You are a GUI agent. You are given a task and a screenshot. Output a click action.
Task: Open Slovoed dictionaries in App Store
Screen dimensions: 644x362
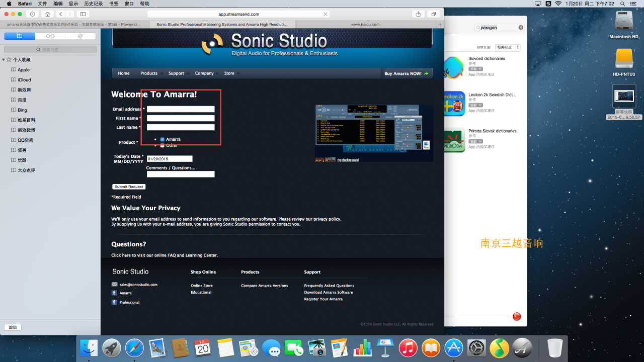tap(487, 58)
